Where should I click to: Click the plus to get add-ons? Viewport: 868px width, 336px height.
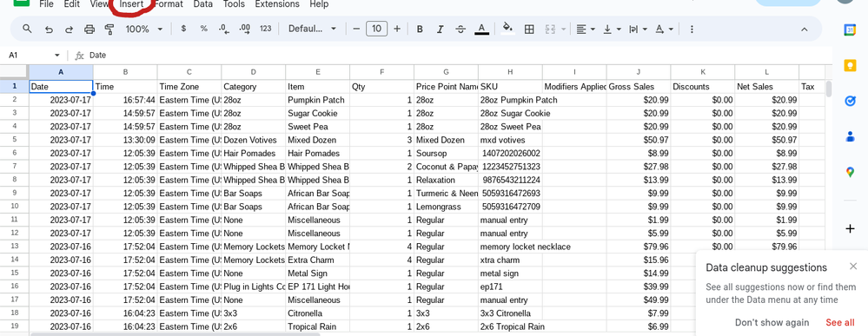coord(851,228)
